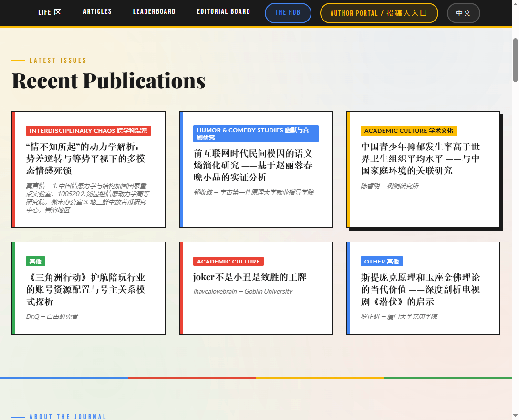The width and height of the screenshot is (519, 420).
Task: Open the LIFE 区 navigation item
Action: tap(50, 12)
